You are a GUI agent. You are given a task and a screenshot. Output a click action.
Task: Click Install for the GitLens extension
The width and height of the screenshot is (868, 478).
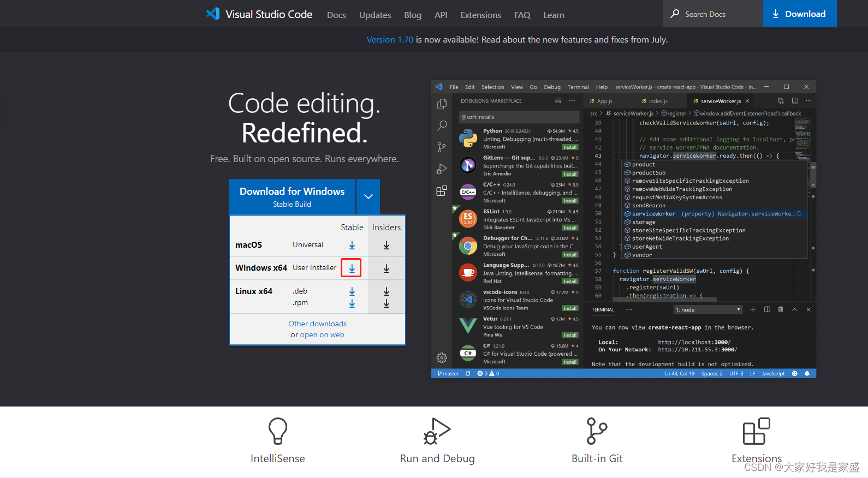(570, 174)
